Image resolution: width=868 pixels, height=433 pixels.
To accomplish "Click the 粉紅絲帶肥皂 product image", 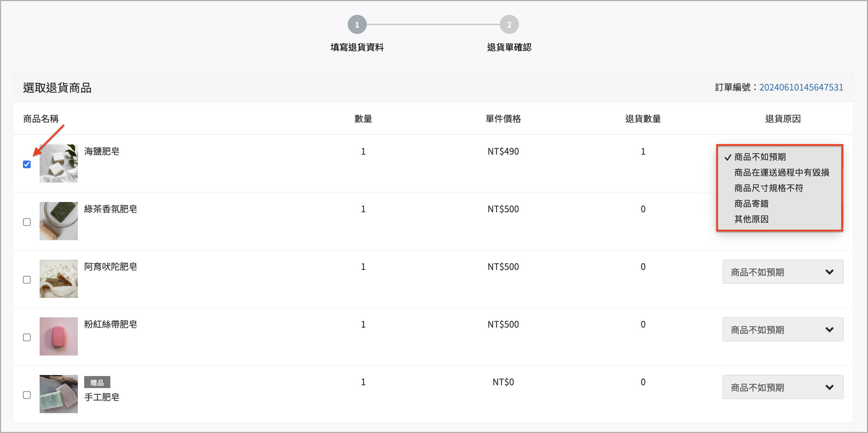I will point(58,336).
